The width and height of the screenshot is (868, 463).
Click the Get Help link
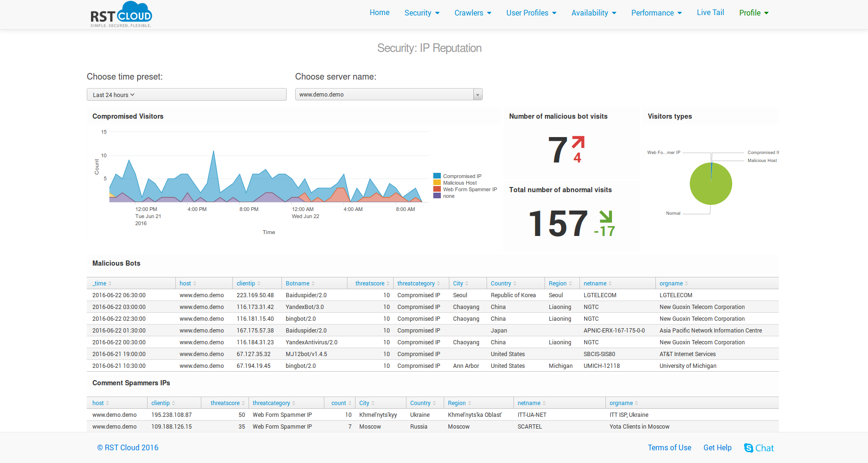[x=718, y=448]
